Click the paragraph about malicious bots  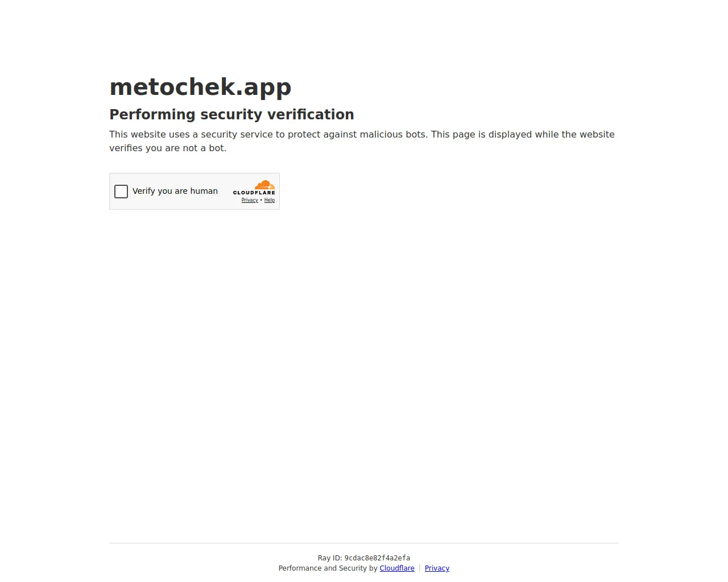(362, 141)
